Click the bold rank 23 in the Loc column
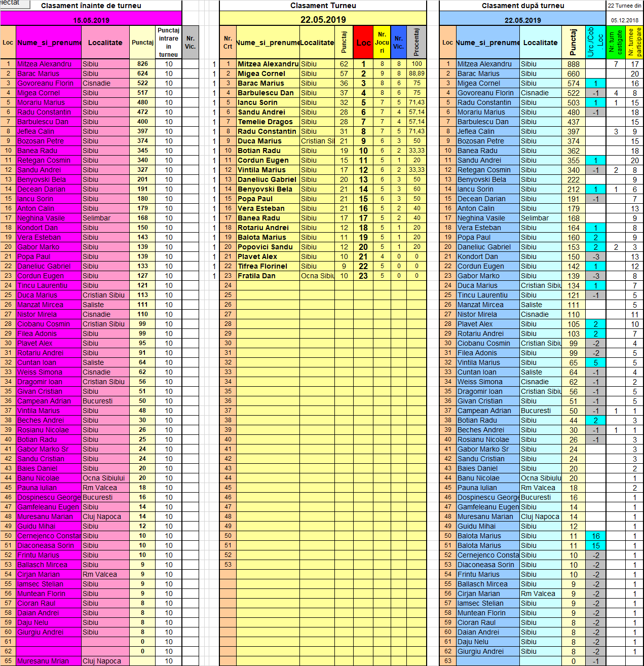644x666 pixels. [363, 276]
